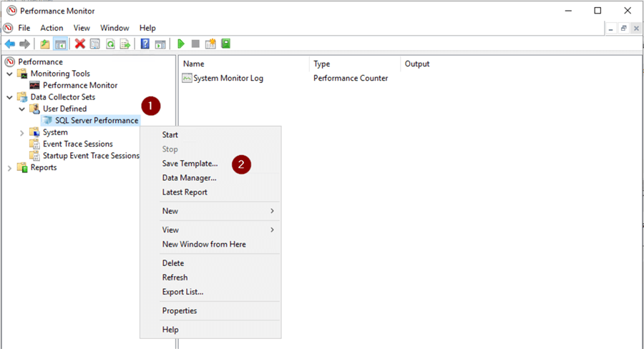644x349 pixels.
Task: Choose Delete from the context menu
Action: point(173,263)
